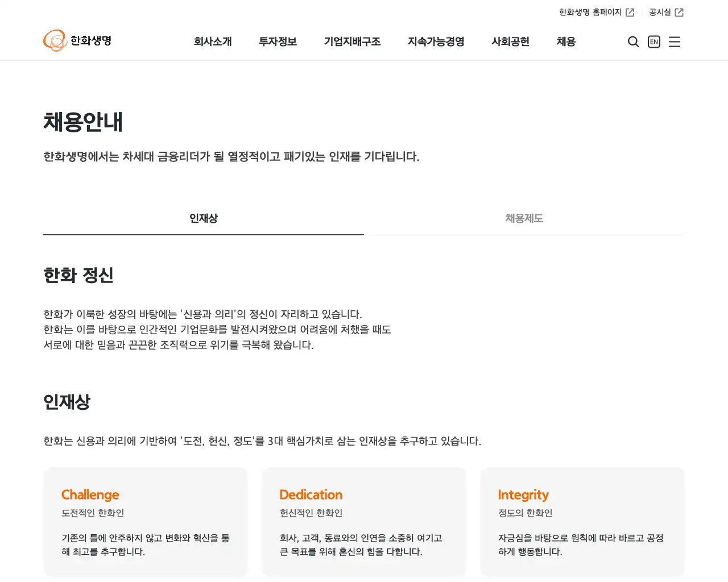Open the search icon in the header
Viewport: 728px width, 582px height.
coord(633,41)
